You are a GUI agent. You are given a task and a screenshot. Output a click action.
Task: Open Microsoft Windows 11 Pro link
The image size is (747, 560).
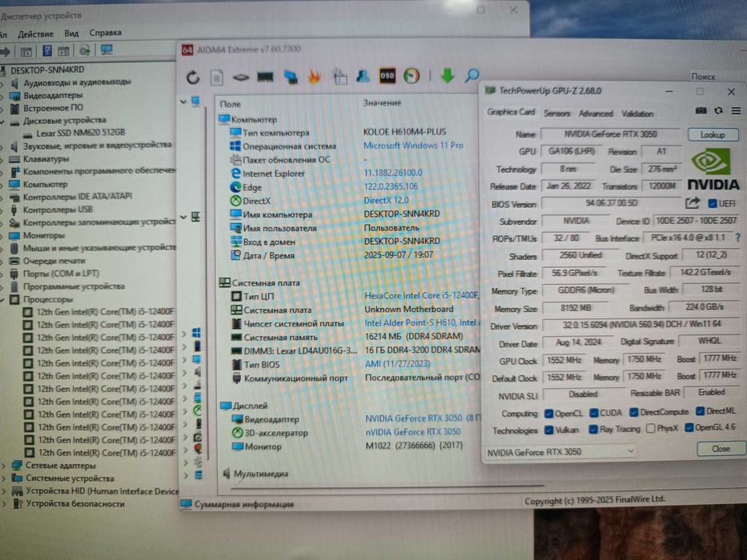(x=413, y=146)
